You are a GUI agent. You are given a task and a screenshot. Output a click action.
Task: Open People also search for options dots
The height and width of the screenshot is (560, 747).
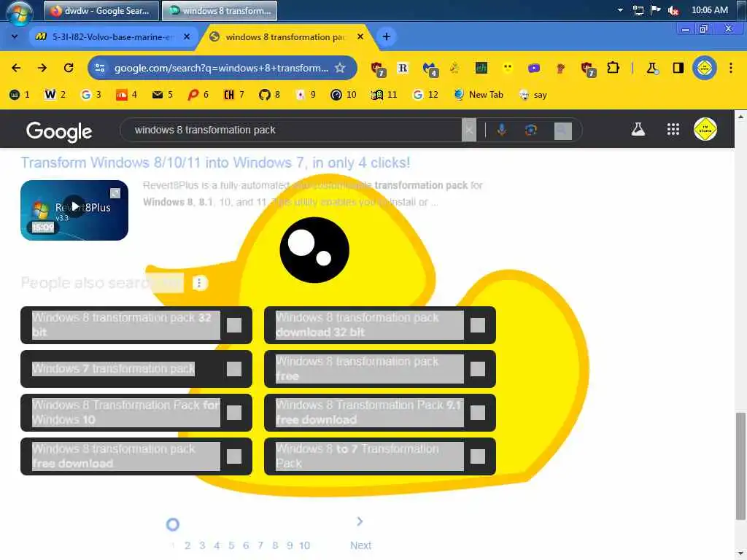pos(200,283)
